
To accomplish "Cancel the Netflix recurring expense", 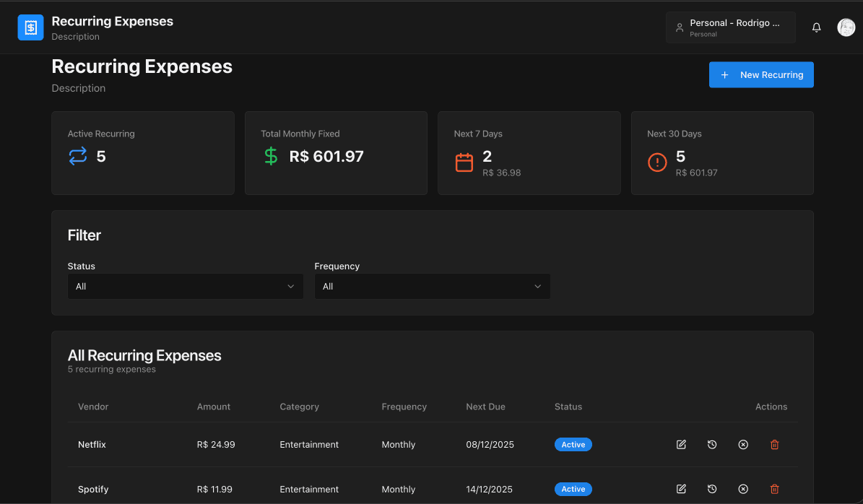I will click(x=743, y=445).
